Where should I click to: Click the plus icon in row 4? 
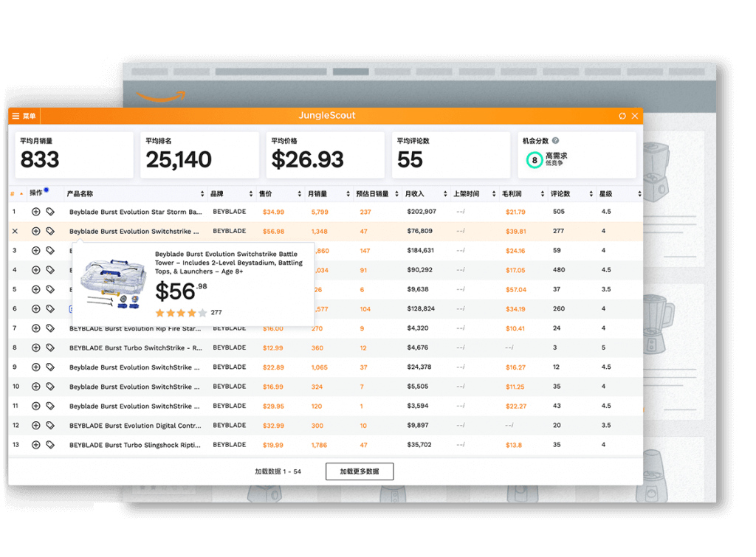(x=35, y=270)
